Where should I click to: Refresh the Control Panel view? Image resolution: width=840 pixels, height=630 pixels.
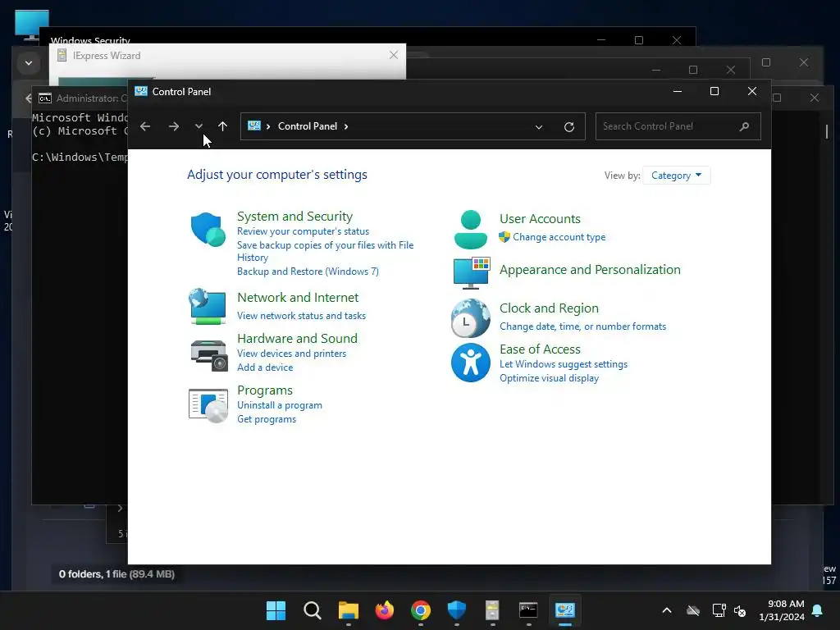(x=569, y=127)
